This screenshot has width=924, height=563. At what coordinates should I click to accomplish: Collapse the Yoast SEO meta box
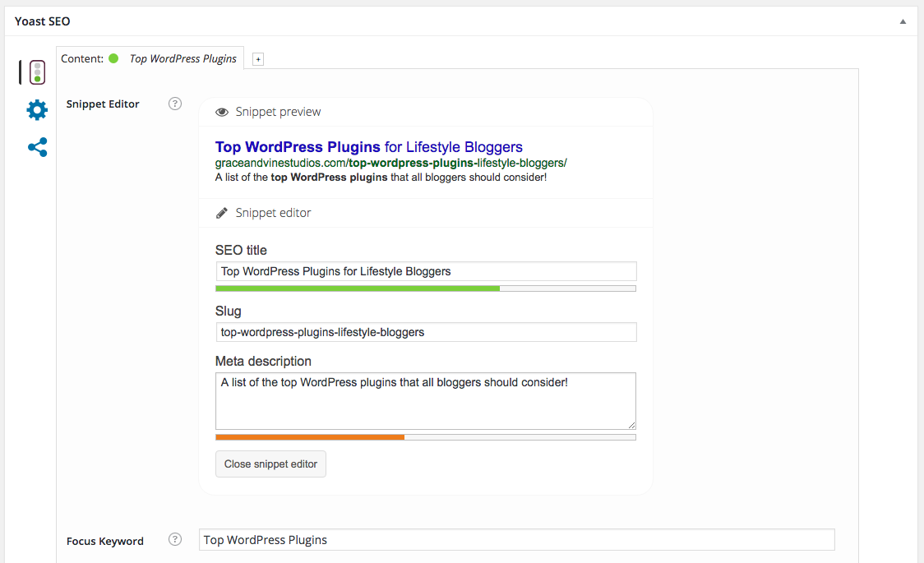coord(903,21)
